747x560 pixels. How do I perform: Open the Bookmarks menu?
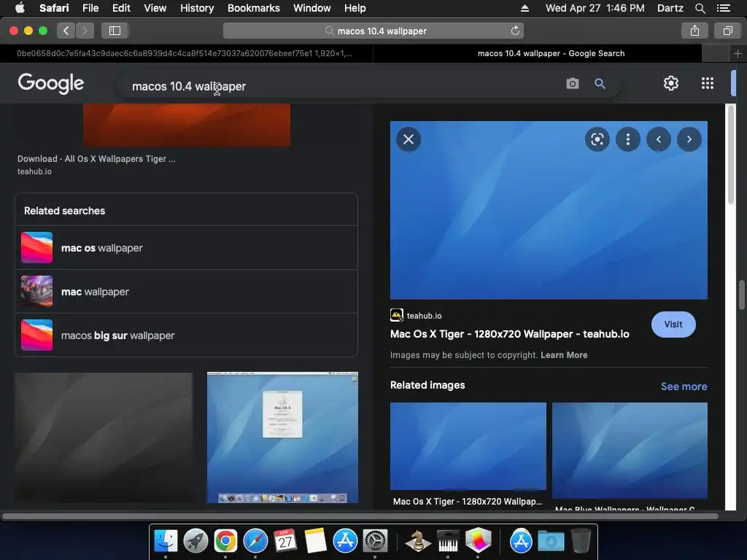coord(253,8)
